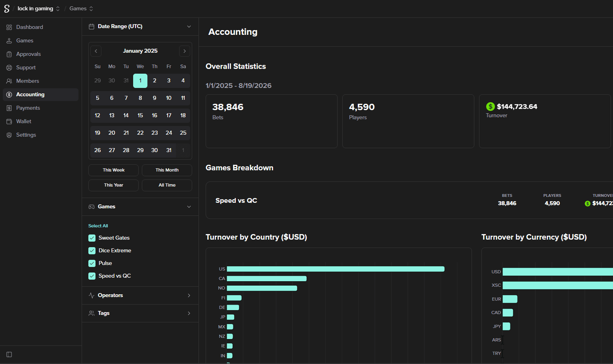Click the Operators activity pulse icon
This screenshot has width=613, height=364.
pos(92,295)
